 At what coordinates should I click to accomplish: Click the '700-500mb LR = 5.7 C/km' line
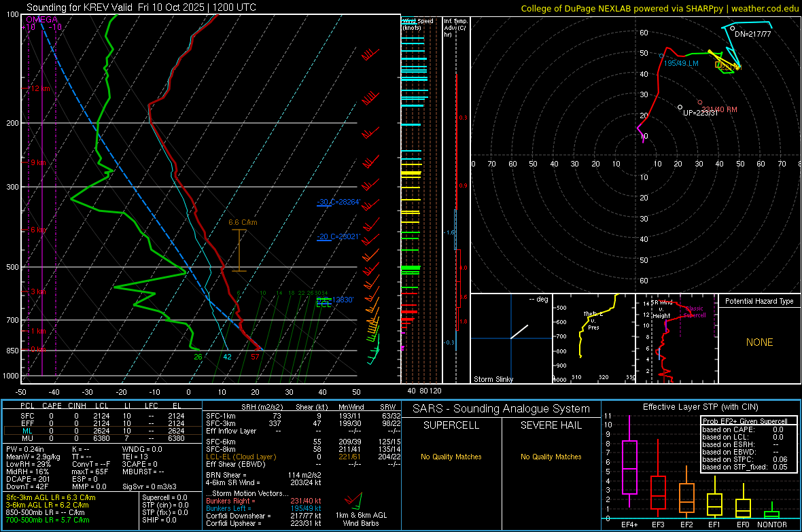(x=48, y=520)
